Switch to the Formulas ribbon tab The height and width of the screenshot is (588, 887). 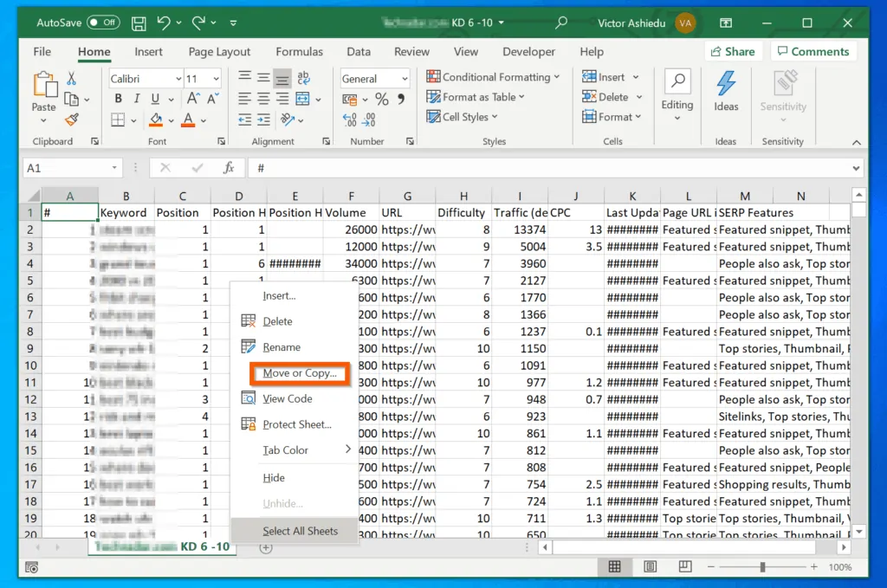(x=299, y=51)
